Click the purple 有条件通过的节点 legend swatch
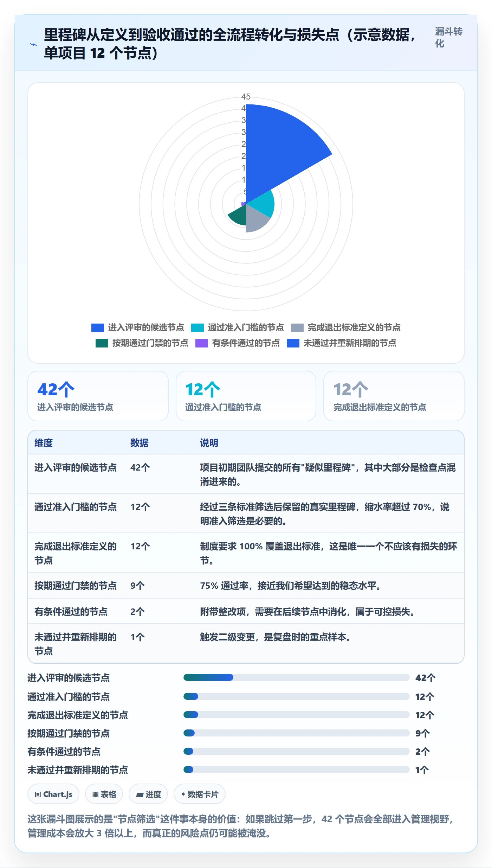The image size is (492, 868). [202, 343]
